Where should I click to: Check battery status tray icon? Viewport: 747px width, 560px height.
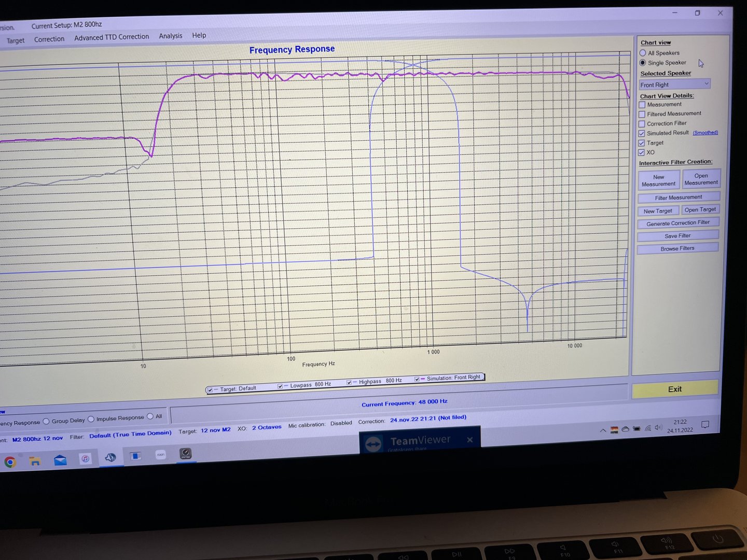pyautogui.click(x=637, y=429)
